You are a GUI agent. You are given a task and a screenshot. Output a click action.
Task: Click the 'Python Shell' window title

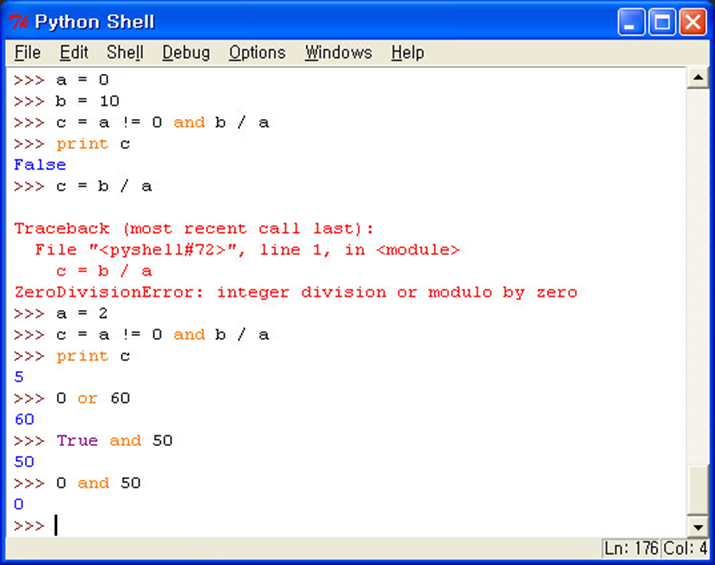tap(95, 22)
